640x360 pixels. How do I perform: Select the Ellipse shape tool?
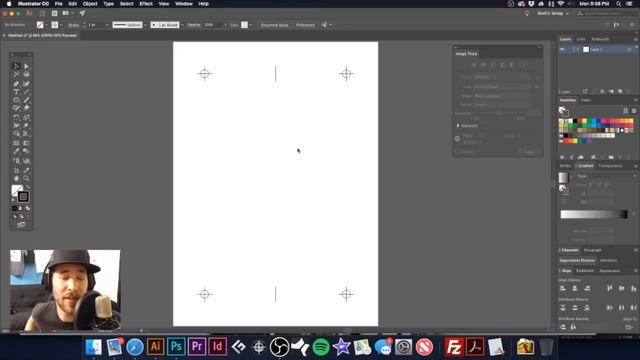pos(16,100)
